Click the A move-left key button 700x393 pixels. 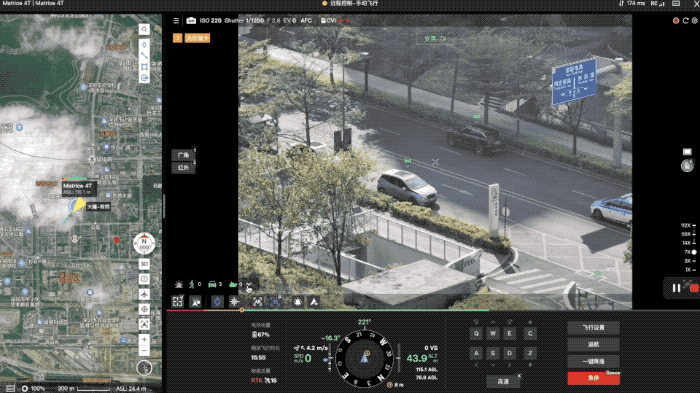(x=476, y=353)
